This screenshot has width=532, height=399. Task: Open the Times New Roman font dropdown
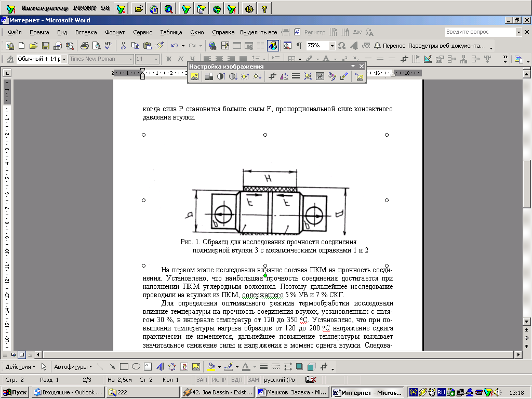pyautogui.click(x=130, y=59)
